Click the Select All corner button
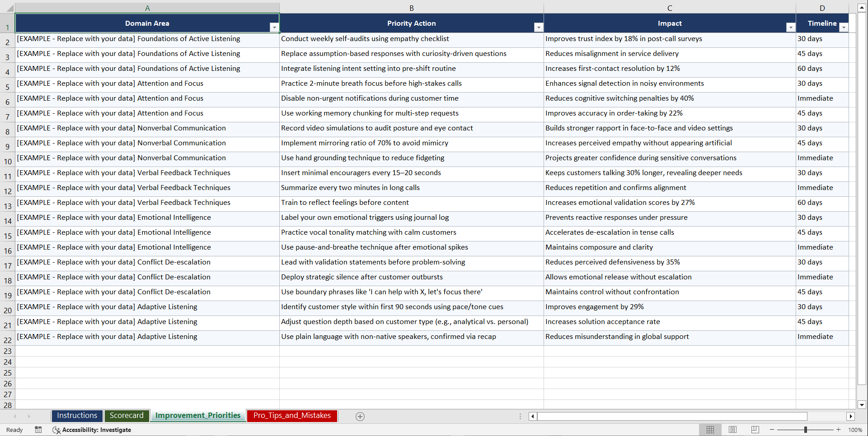The width and height of the screenshot is (868, 436). [x=8, y=8]
